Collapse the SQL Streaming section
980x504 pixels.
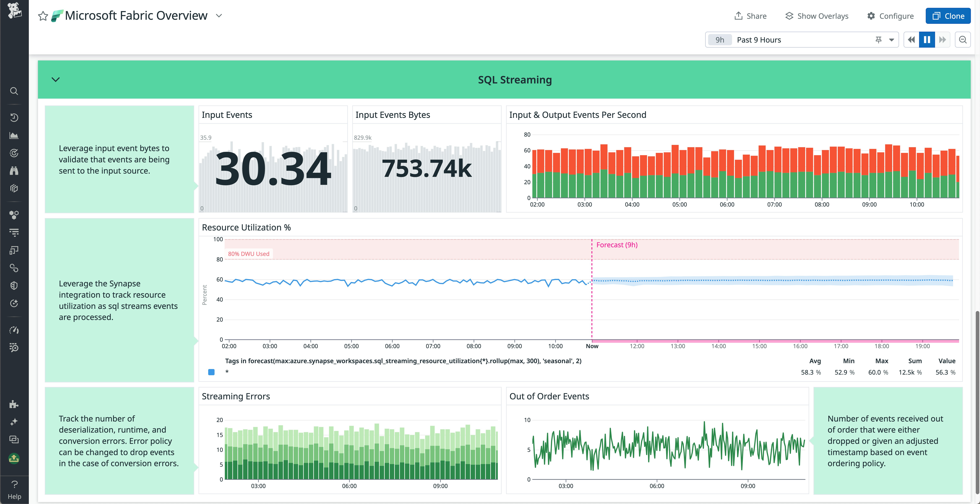(56, 80)
